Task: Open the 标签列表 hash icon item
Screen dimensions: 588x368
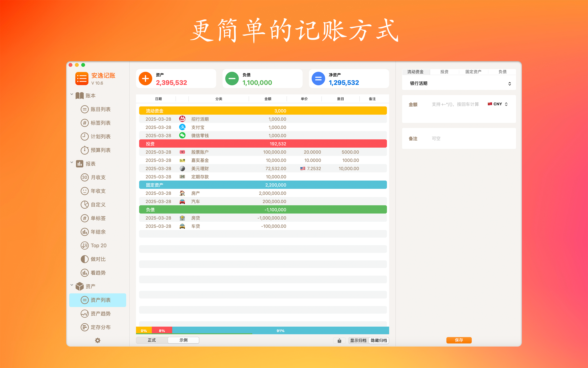Action: point(98,123)
